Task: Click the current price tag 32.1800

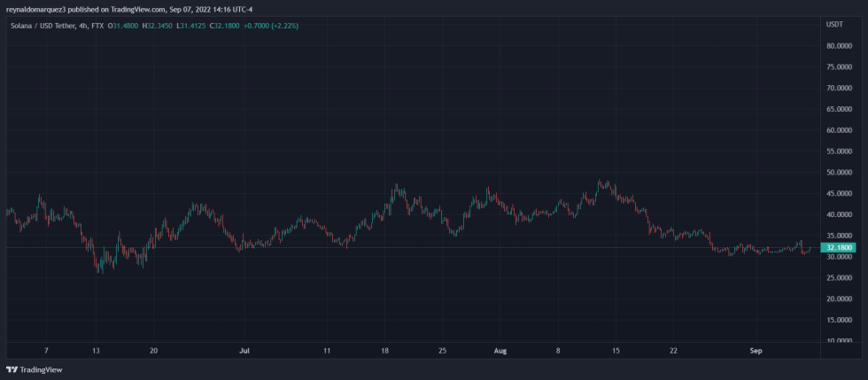Action: tap(838, 247)
